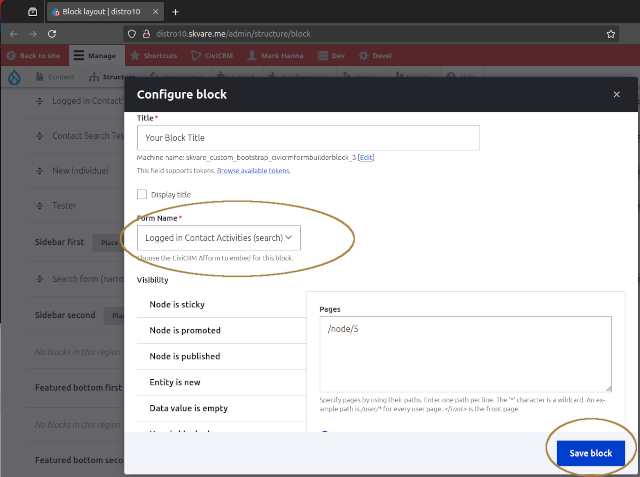Click the Place block button in Sidebar first

point(109,243)
